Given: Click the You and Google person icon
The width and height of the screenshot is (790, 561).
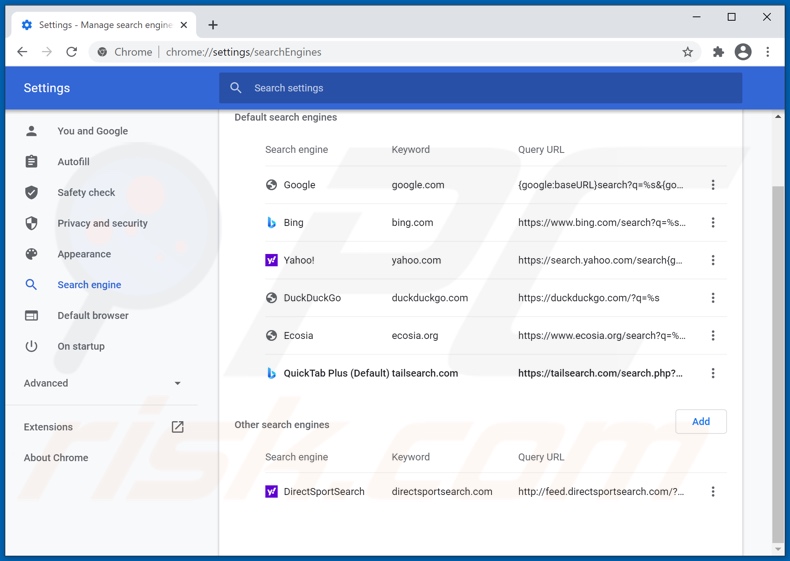Looking at the screenshot, I should [x=31, y=131].
